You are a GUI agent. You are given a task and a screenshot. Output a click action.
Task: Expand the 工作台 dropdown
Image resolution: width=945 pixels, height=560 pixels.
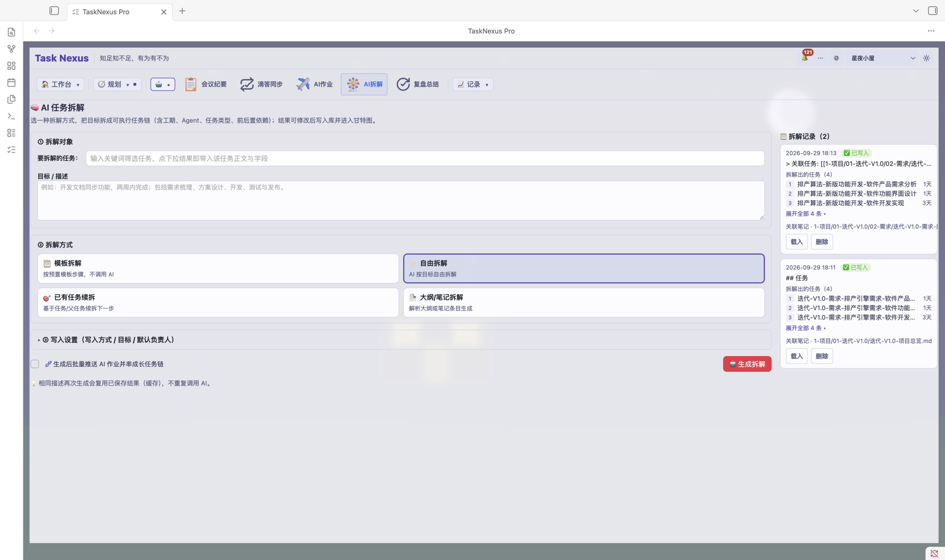(60, 84)
